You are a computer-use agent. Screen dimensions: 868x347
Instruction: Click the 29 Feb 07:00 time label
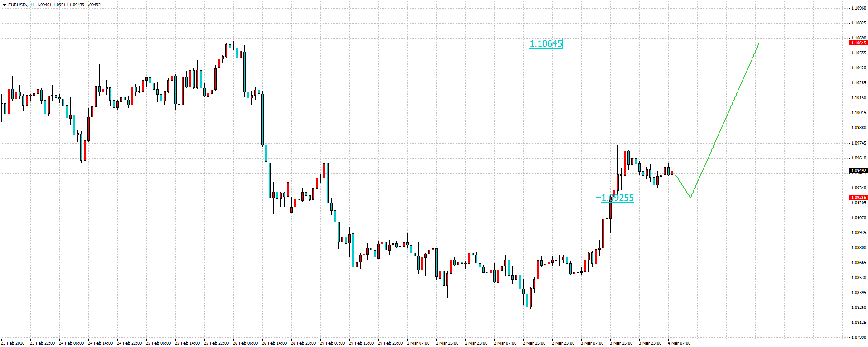332,343
